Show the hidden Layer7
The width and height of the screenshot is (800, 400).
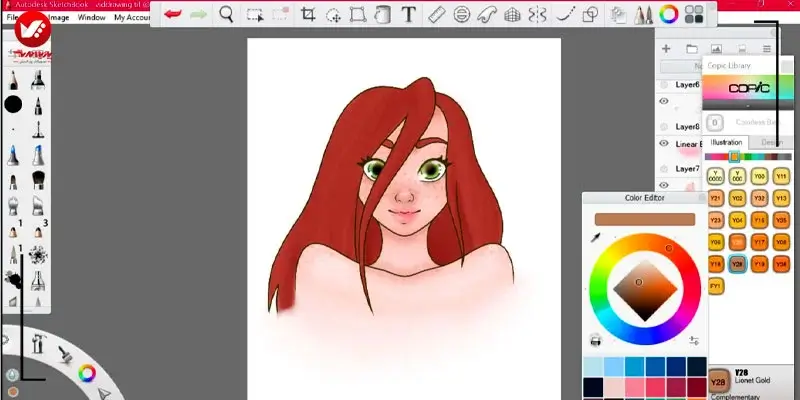click(x=664, y=168)
